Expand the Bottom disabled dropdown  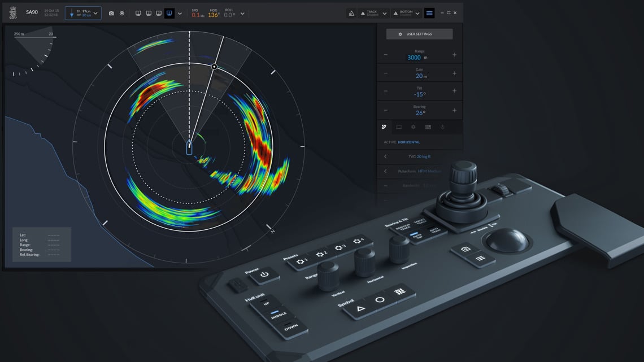[x=417, y=14]
